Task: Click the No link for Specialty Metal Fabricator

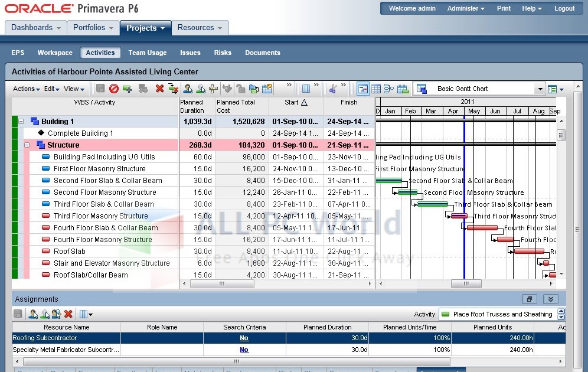Action: pyautogui.click(x=244, y=350)
